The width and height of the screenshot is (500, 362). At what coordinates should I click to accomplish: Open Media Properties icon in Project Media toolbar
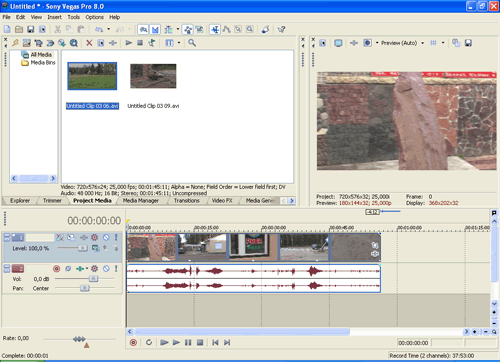(101, 43)
